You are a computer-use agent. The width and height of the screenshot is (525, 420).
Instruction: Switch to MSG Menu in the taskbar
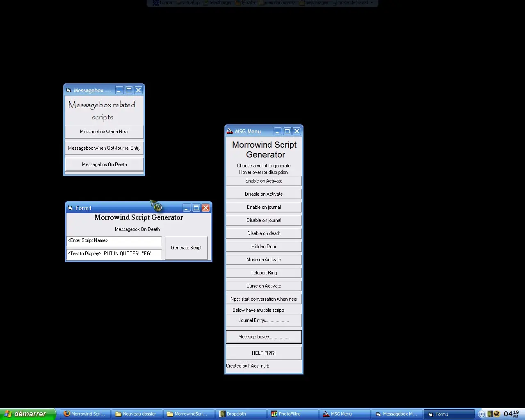coord(345,414)
